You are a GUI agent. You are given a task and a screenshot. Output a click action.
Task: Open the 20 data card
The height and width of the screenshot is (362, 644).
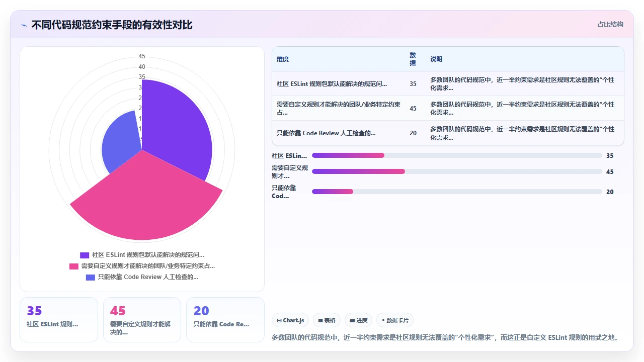tap(225, 320)
